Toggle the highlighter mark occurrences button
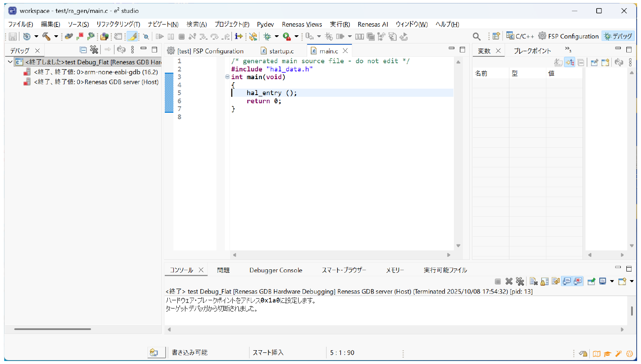641x364 pixels. [x=133, y=37]
